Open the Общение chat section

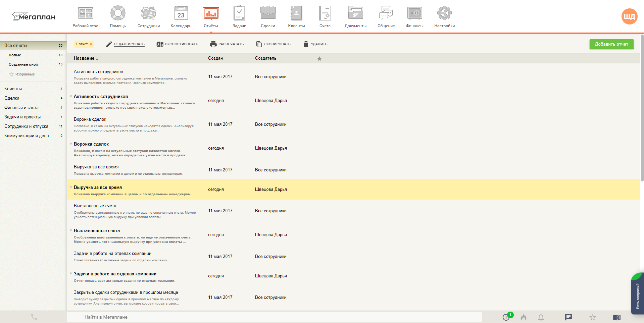(386, 16)
